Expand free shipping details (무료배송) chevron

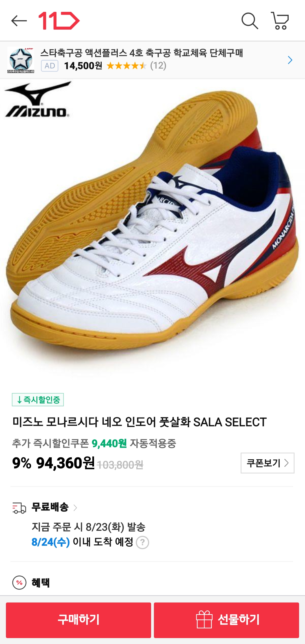point(75,508)
